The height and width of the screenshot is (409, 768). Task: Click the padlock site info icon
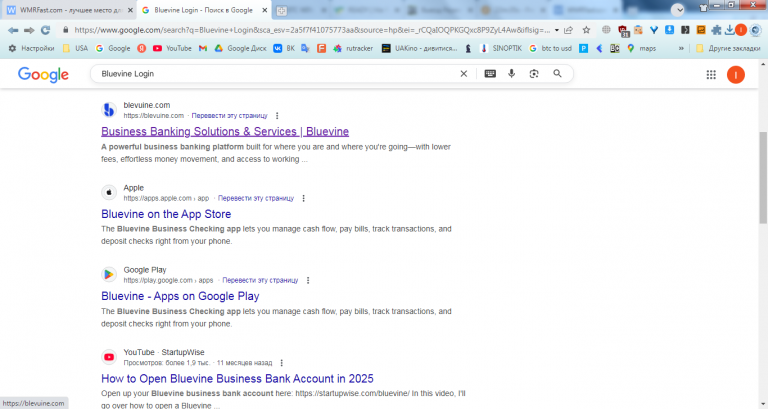tap(66, 30)
